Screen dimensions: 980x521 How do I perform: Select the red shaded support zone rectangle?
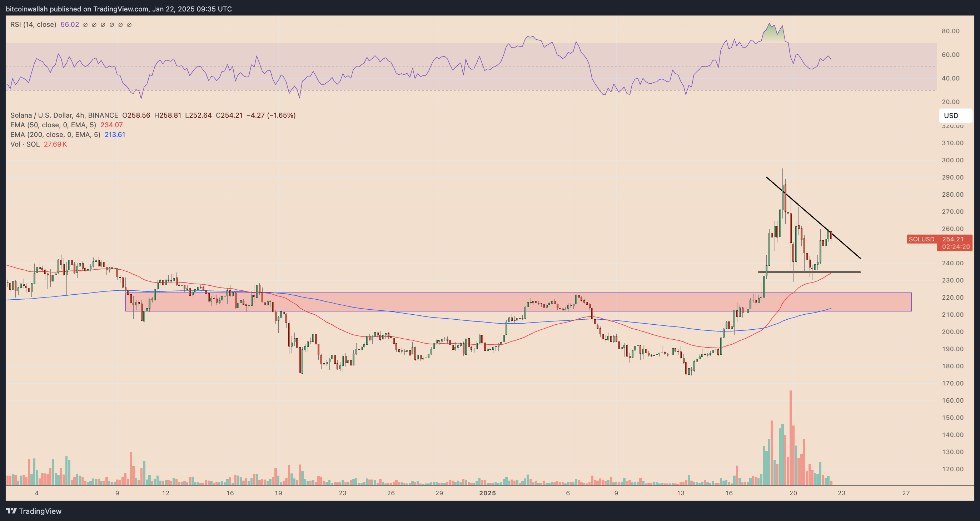[x=518, y=302]
